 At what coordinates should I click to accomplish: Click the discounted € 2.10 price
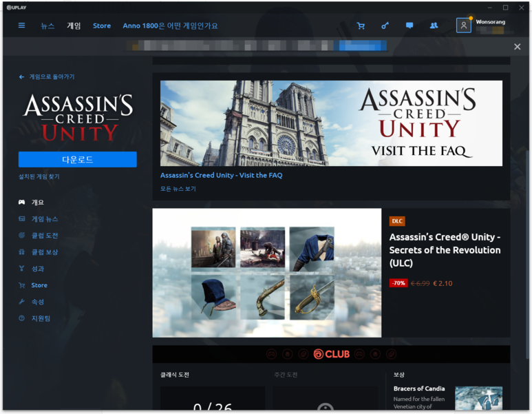(443, 283)
